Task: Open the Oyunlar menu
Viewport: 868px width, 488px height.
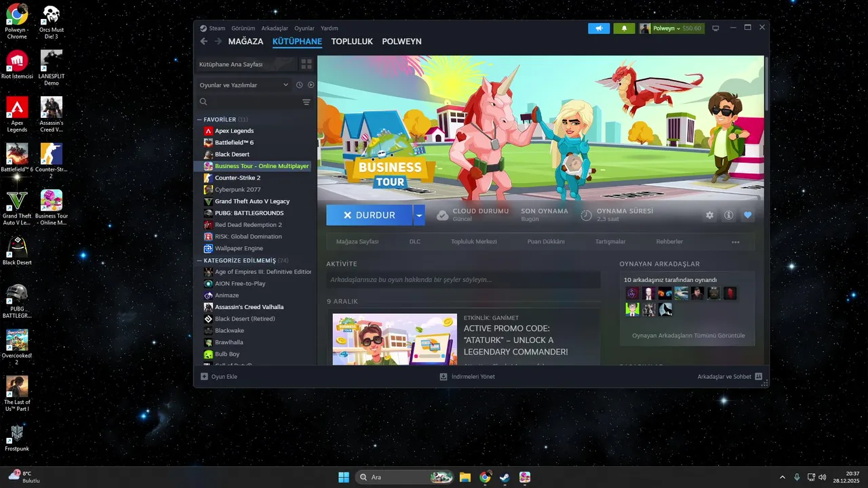Action: click(304, 28)
